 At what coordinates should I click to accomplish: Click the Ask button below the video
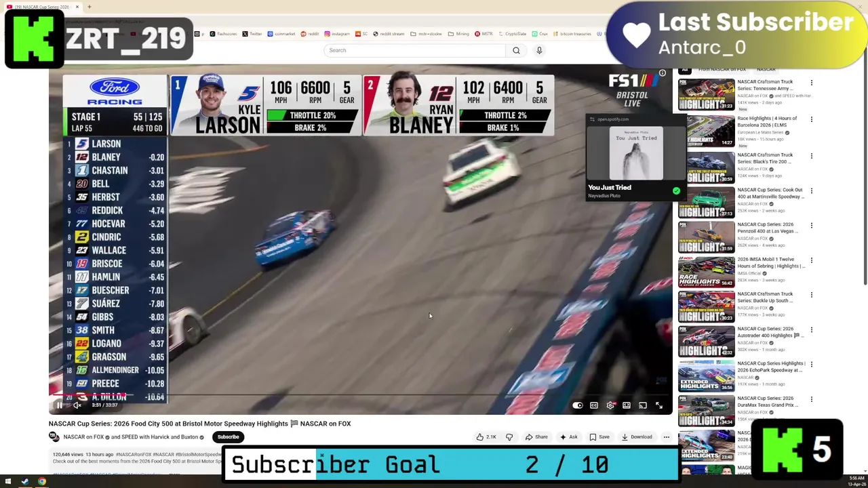tap(568, 437)
